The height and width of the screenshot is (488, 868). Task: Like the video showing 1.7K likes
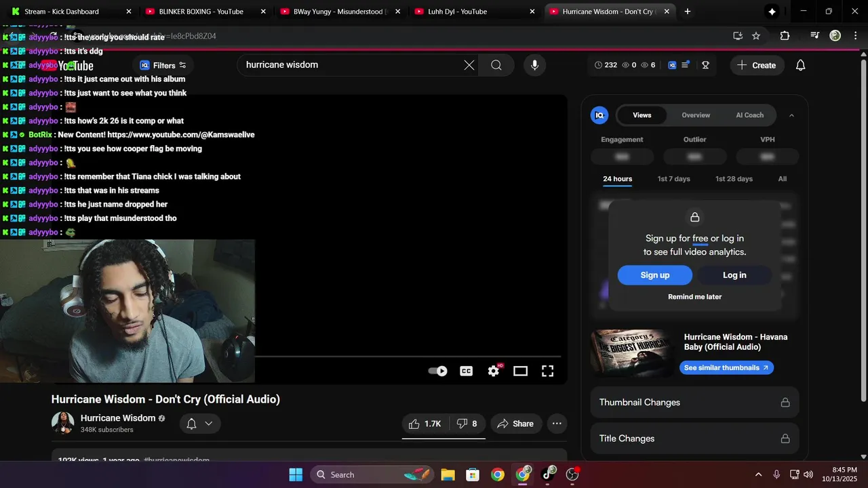[425, 424]
